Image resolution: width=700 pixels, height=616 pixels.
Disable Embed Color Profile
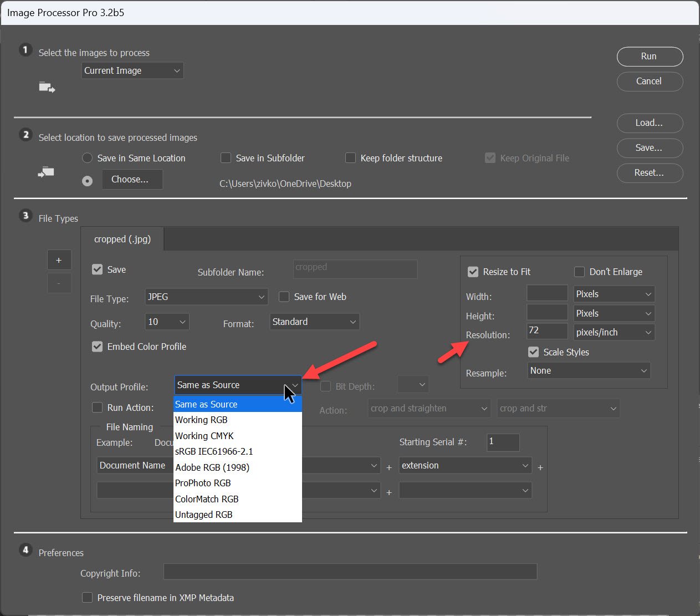coord(97,347)
